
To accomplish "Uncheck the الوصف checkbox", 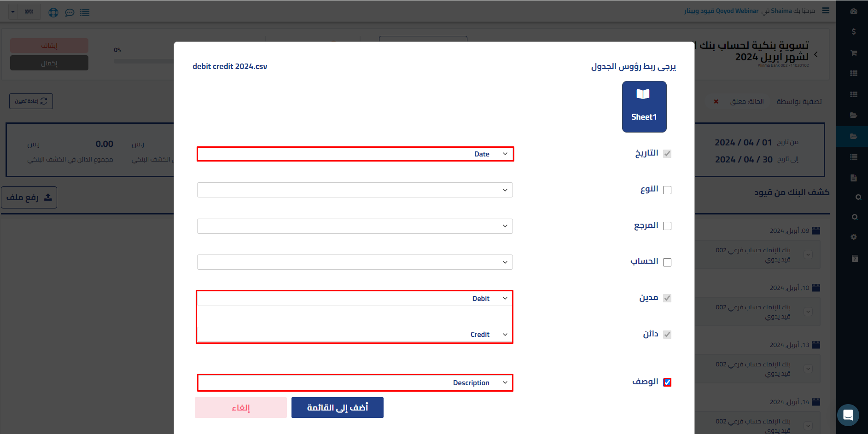I will tap(667, 382).
